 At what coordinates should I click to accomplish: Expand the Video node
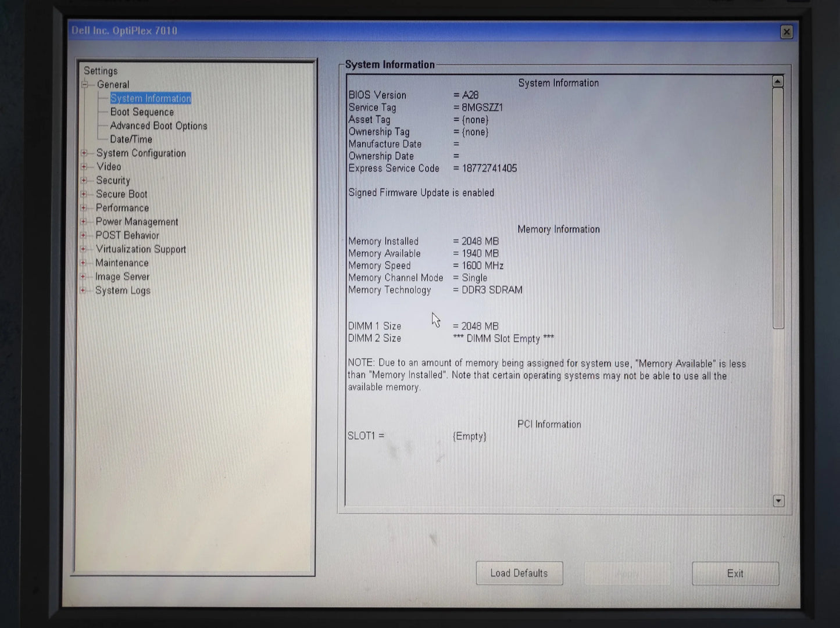[84, 167]
